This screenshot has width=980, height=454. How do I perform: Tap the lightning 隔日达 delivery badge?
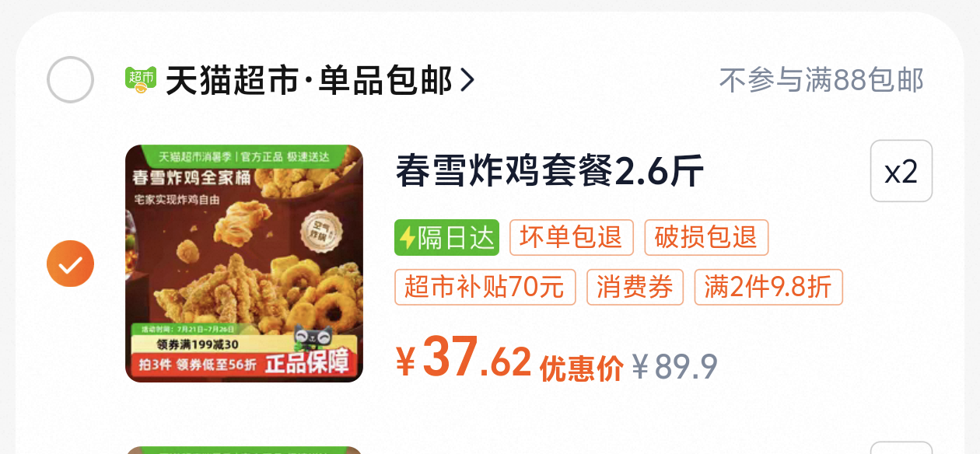446,238
